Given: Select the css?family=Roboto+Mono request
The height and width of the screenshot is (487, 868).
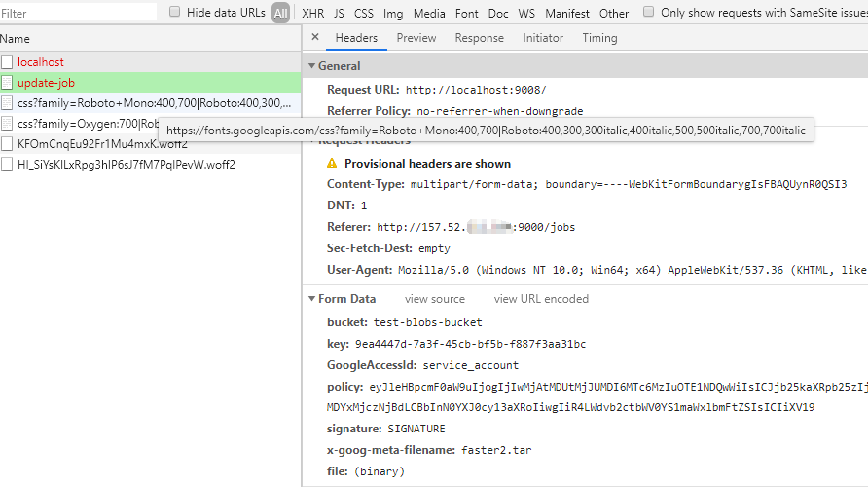Looking at the screenshot, I should [x=151, y=103].
